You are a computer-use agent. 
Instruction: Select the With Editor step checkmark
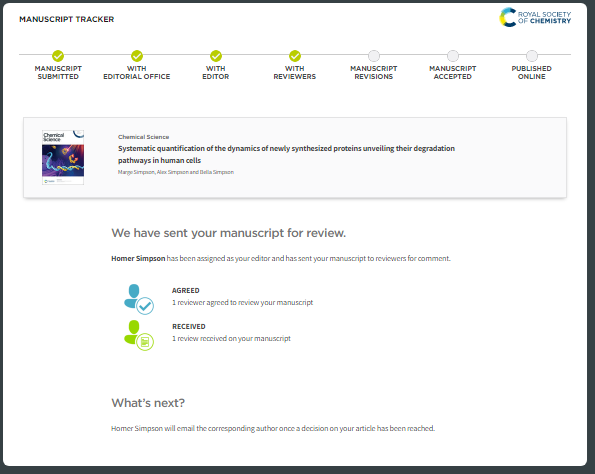[216, 56]
